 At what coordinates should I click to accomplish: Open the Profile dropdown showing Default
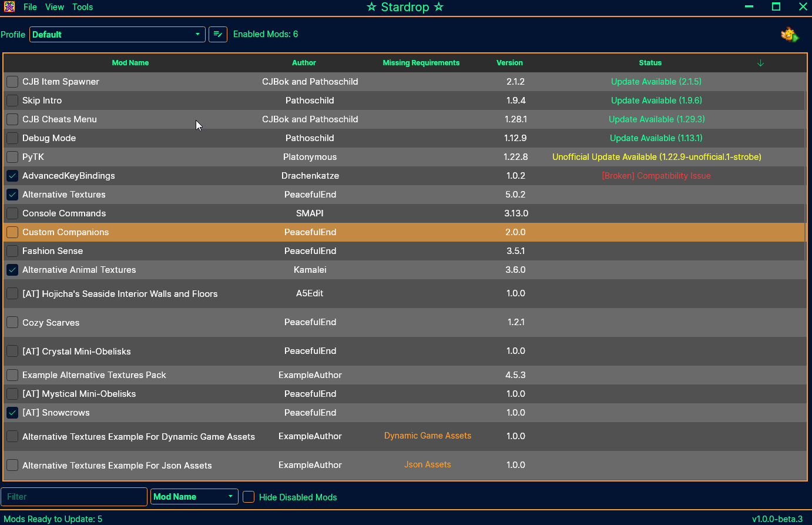118,34
